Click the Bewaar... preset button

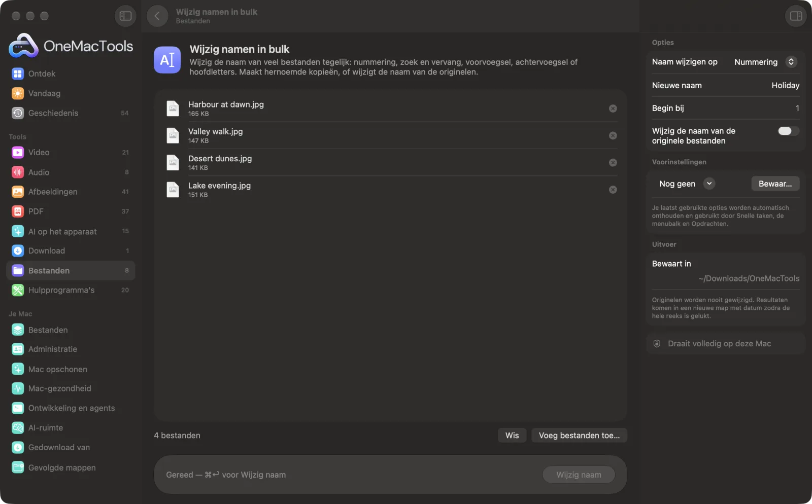pos(775,184)
